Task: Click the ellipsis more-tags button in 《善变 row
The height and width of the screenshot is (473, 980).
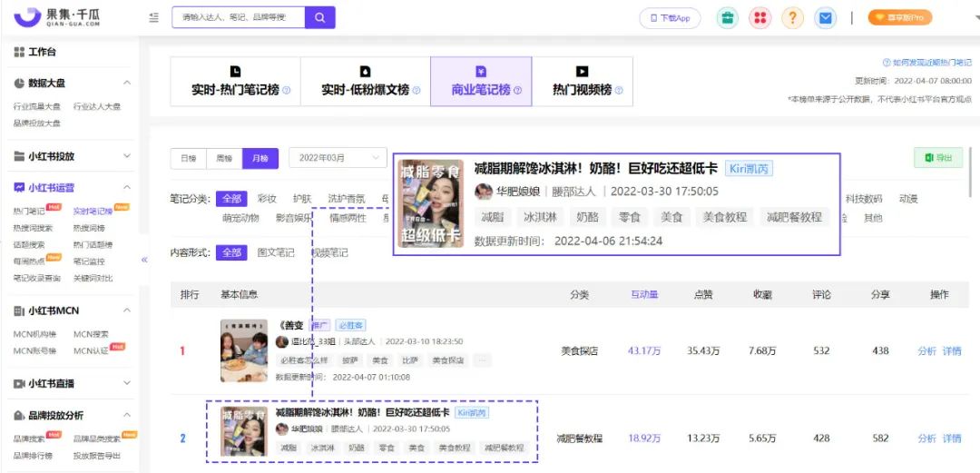Action: 482,360
